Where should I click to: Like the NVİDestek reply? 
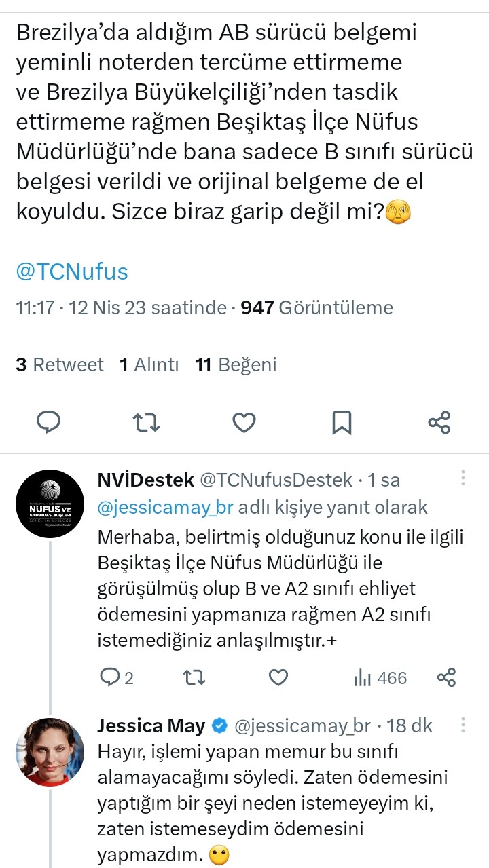[278, 677]
